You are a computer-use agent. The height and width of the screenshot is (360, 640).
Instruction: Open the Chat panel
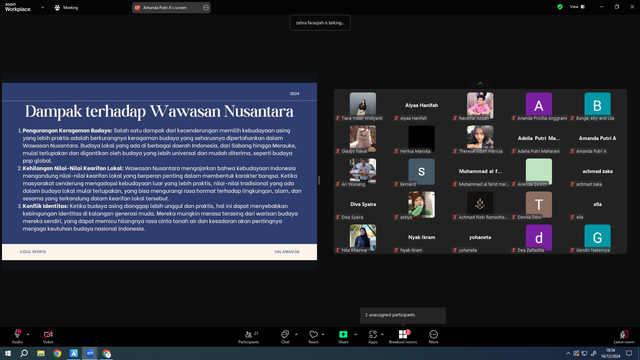tap(285, 336)
